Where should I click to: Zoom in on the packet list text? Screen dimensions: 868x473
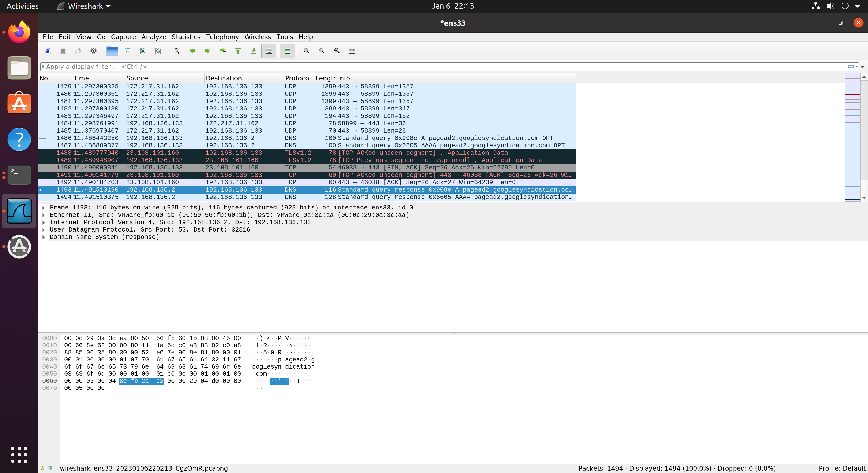pyautogui.click(x=306, y=51)
